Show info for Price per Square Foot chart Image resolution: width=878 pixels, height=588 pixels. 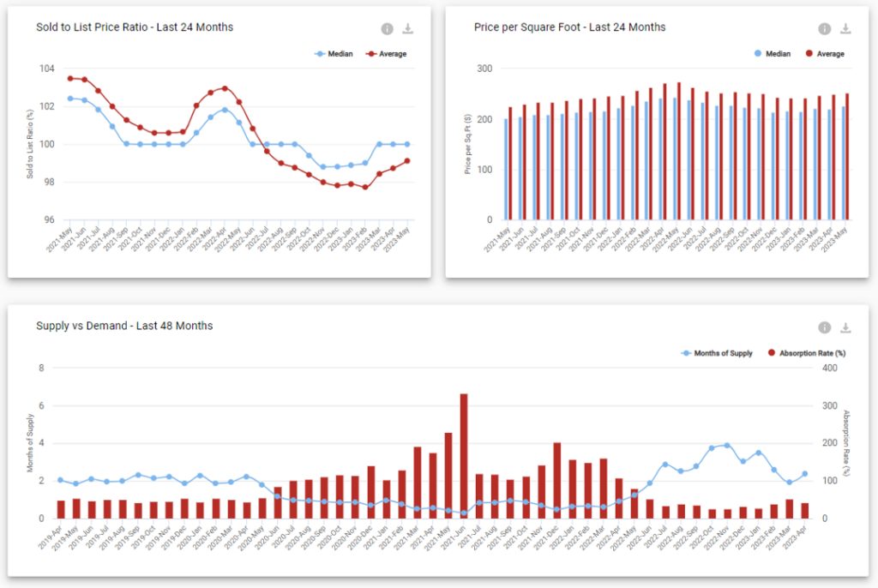[824, 29]
